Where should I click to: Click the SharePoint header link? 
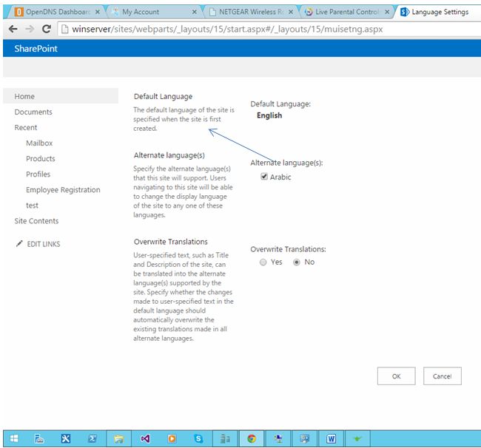click(36, 48)
